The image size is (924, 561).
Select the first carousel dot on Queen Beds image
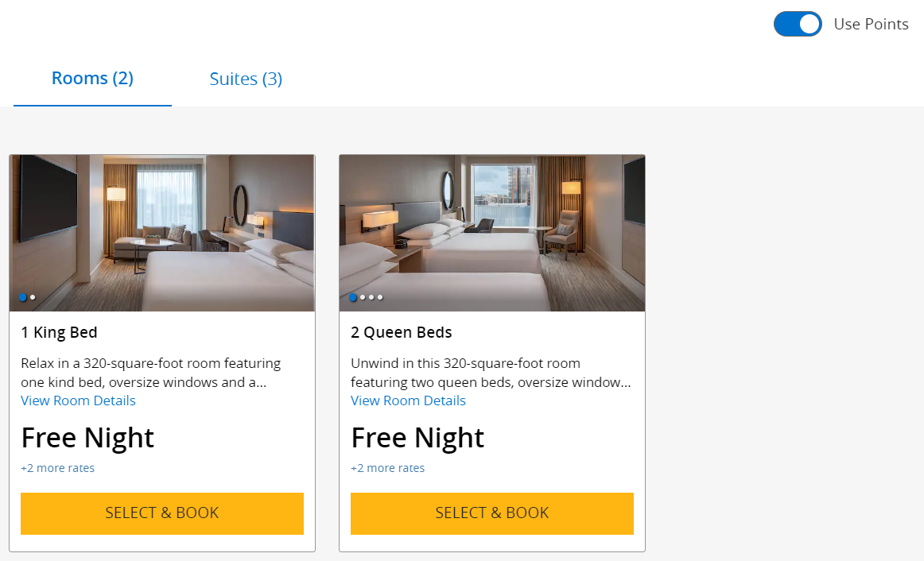point(352,297)
